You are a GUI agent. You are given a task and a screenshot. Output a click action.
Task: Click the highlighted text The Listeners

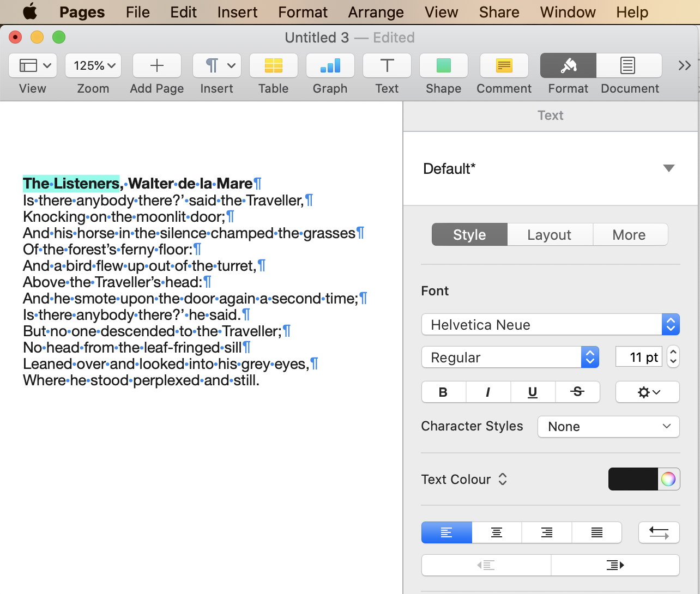click(x=71, y=184)
